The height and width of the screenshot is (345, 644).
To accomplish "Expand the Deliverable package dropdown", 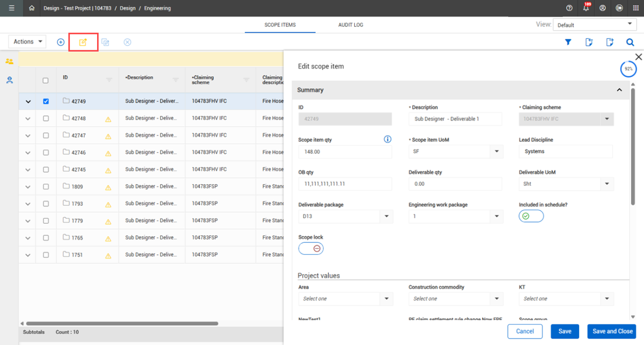I will [x=386, y=217].
